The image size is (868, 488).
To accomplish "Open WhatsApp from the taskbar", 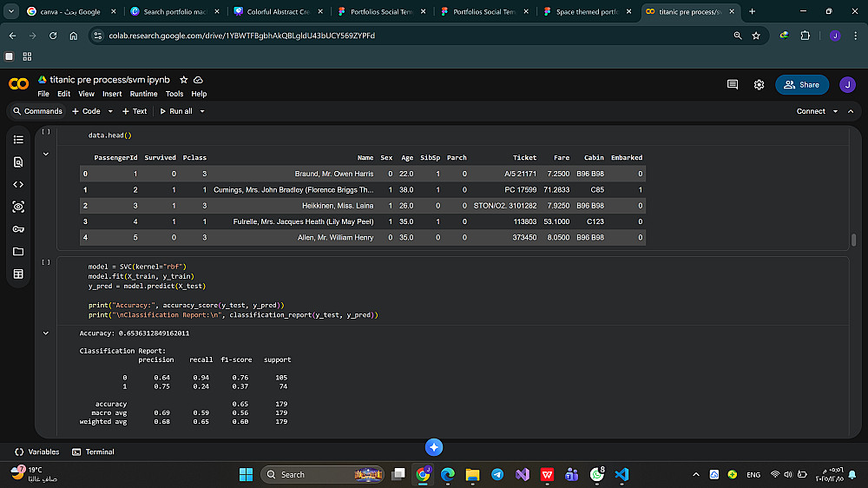I will pos(597,474).
